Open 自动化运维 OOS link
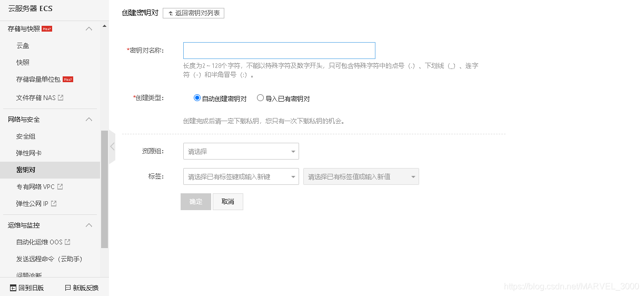644x296 pixels. click(x=39, y=242)
